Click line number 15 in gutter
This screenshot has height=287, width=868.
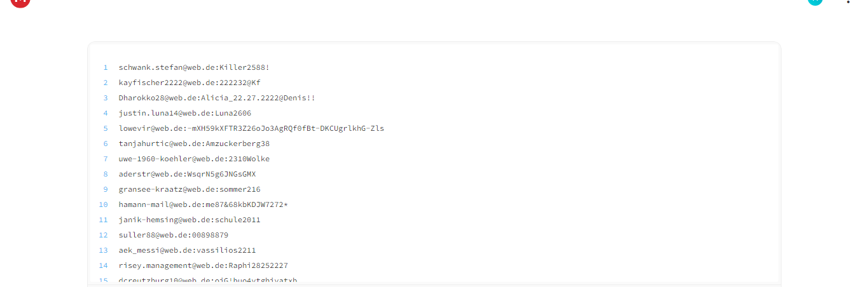pyautogui.click(x=103, y=280)
